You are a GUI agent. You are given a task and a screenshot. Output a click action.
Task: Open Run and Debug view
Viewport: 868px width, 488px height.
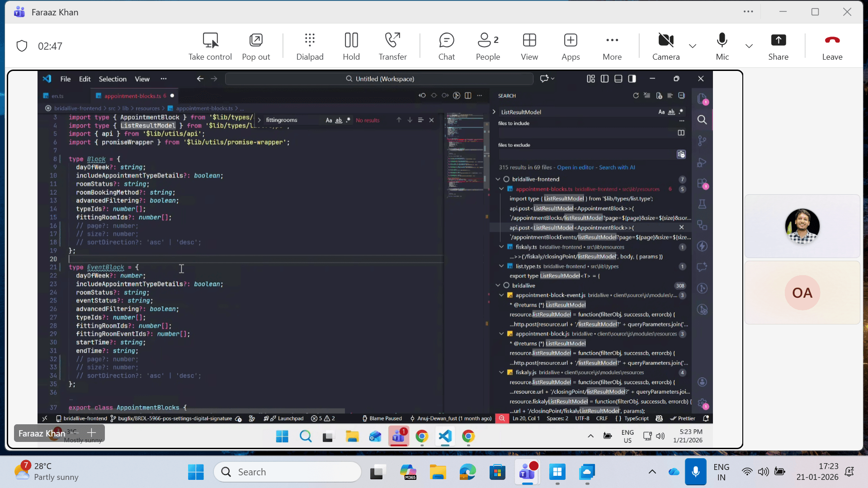[x=702, y=162]
